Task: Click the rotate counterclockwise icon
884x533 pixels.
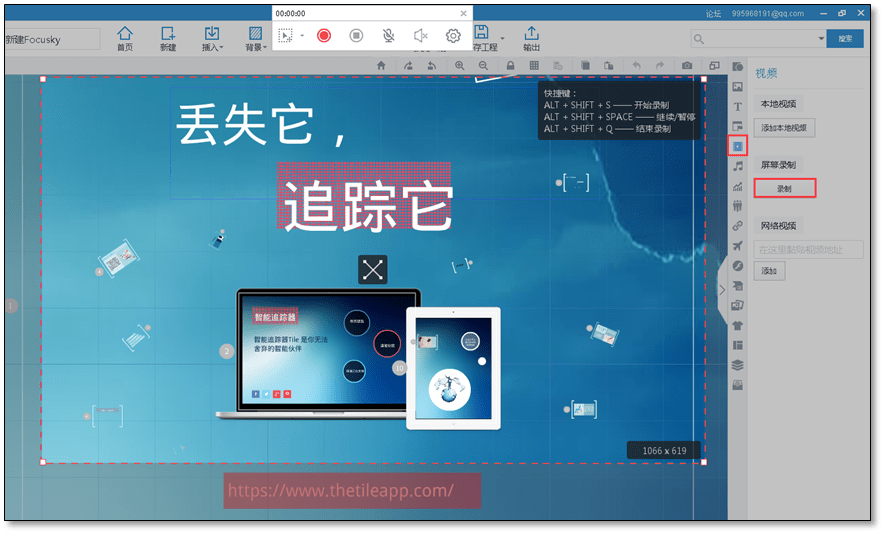Action: [432, 65]
